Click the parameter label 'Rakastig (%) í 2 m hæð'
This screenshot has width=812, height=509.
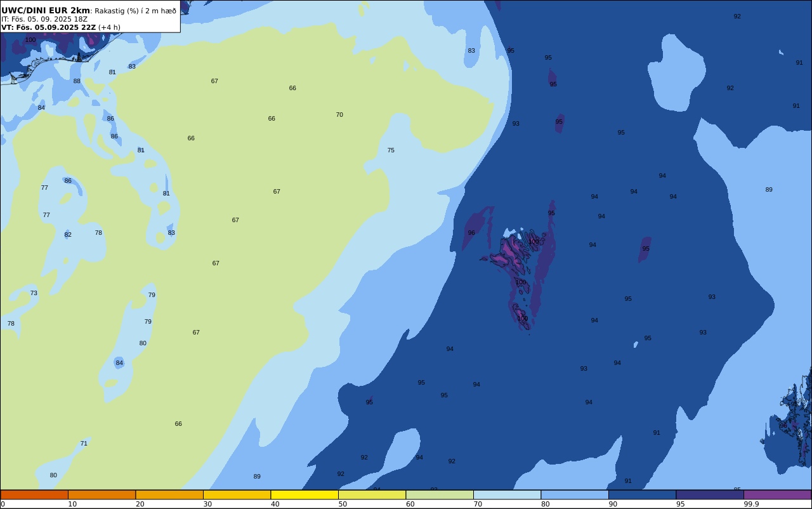[x=136, y=11]
